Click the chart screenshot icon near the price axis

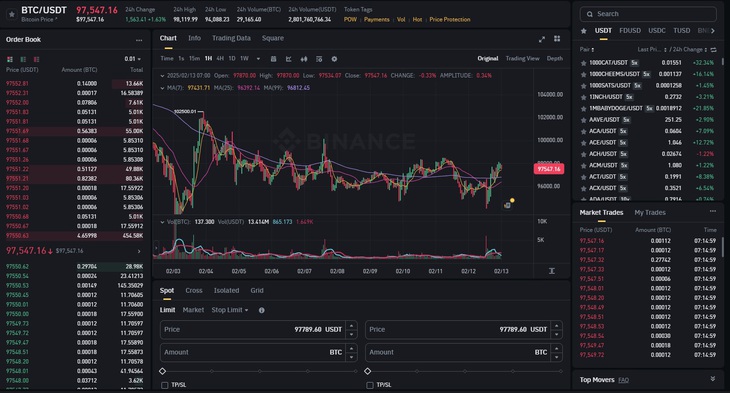[507, 205]
